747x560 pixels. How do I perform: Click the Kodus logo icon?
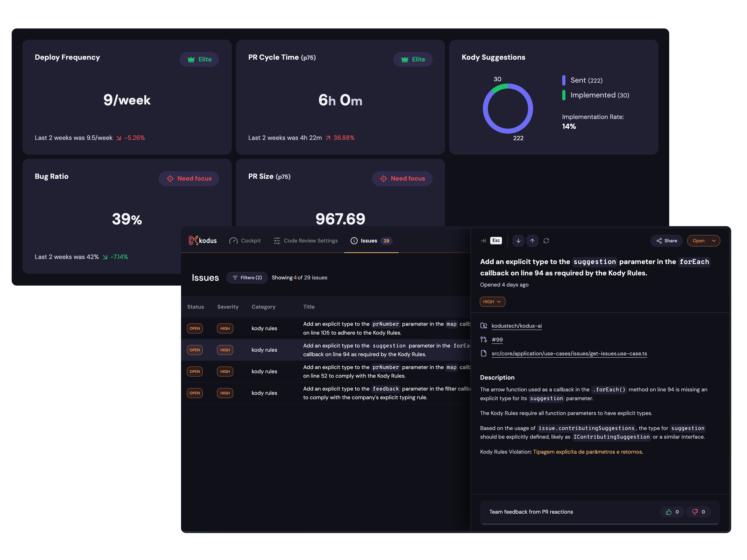(x=193, y=240)
